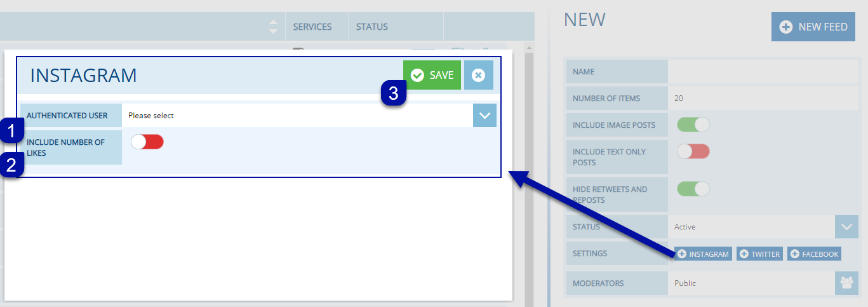Add Twitter settings
The height and width of the screenshot is (307, 868).
(x=759, y=254)
